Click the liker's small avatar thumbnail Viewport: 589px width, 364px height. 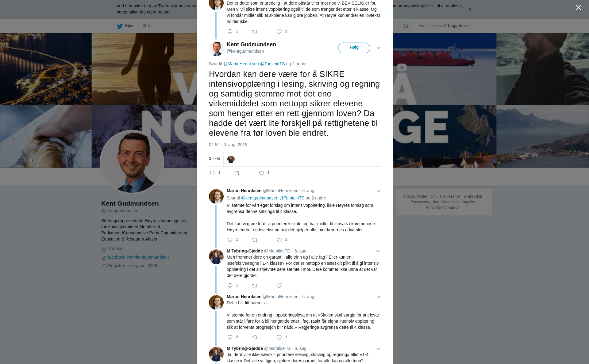pos(231,159)
